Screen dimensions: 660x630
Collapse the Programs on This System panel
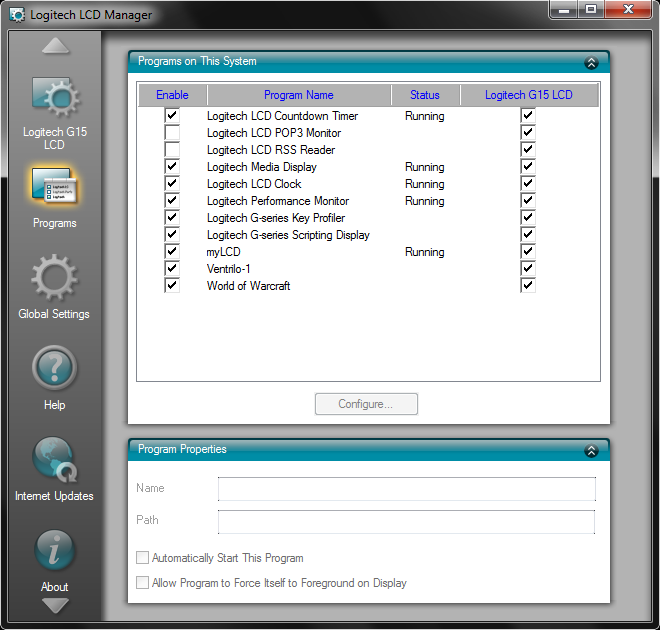(591, 63)
